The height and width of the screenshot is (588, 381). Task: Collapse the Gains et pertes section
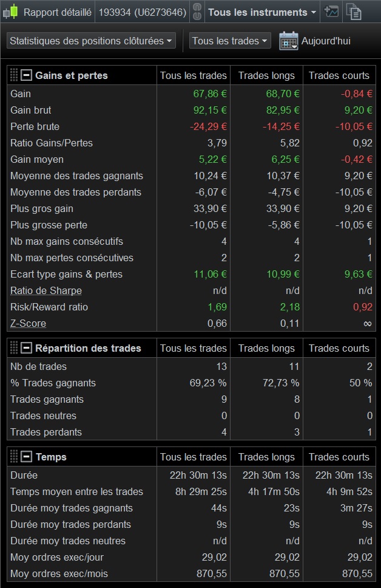click(26, 75)
